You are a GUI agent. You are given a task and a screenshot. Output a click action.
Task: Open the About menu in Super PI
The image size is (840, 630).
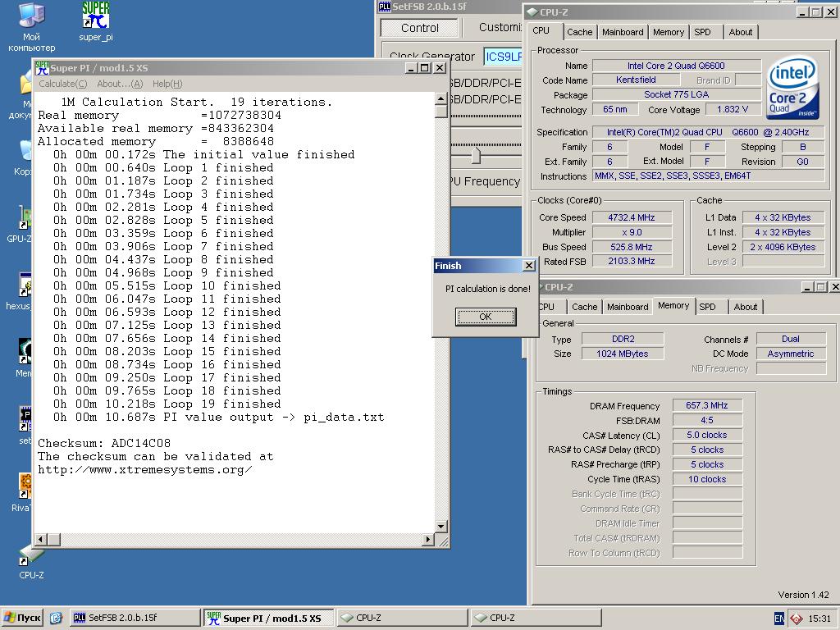(x=120, y=84)
